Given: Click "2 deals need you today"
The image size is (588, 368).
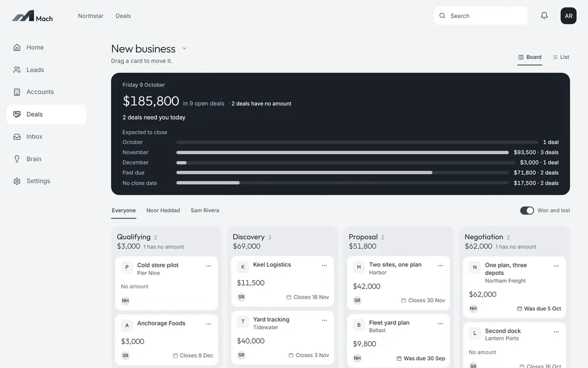Looking at the screenshot, I should pyautogui.click(x=153, y=118).
